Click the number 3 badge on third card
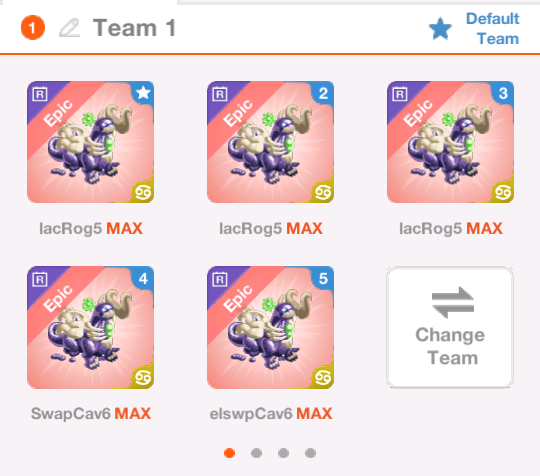The image size is (540, 476). click(503, 93)
